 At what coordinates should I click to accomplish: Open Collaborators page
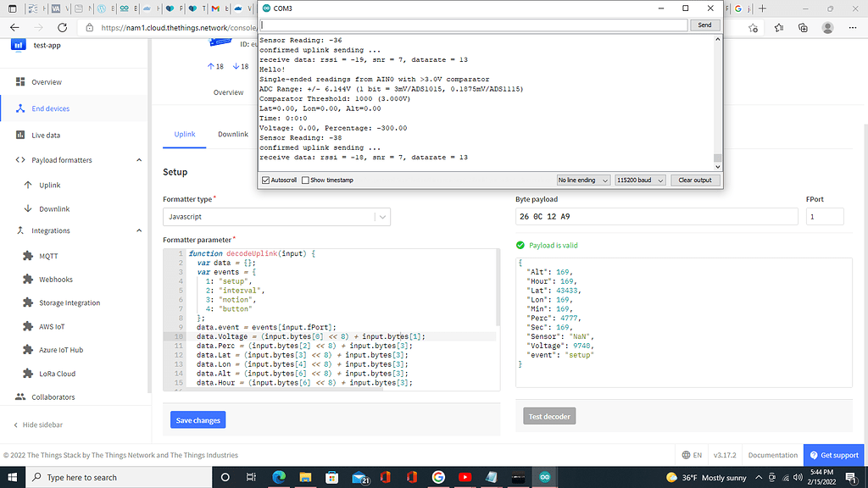(x=53, y=396)
